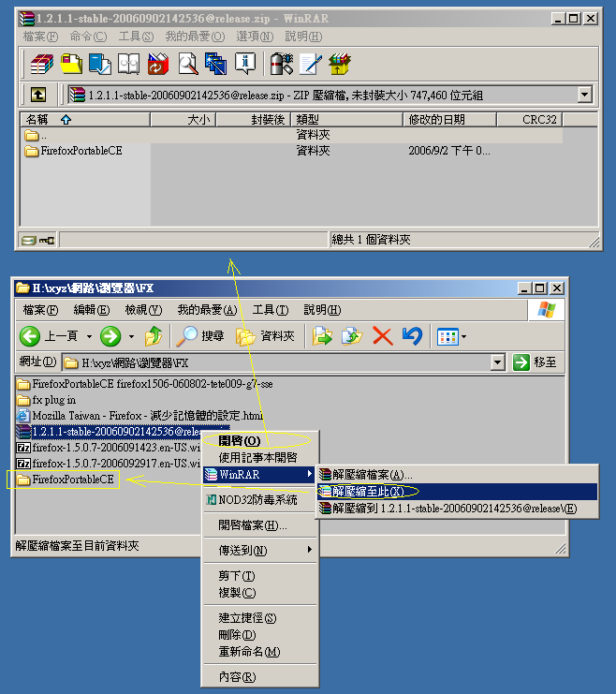Click the WinRAR Add to archive icon
The image size is (616, 694).
tap(41, 64)
